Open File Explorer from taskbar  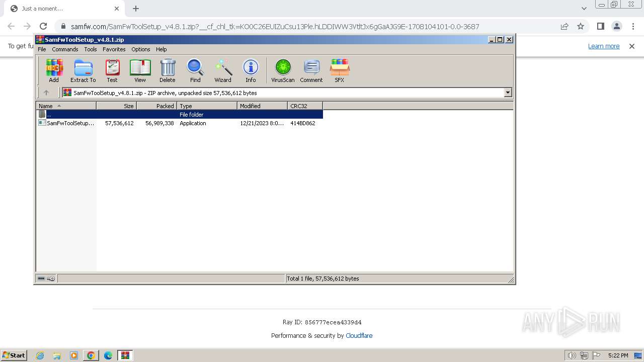click(x=57, y=355)
